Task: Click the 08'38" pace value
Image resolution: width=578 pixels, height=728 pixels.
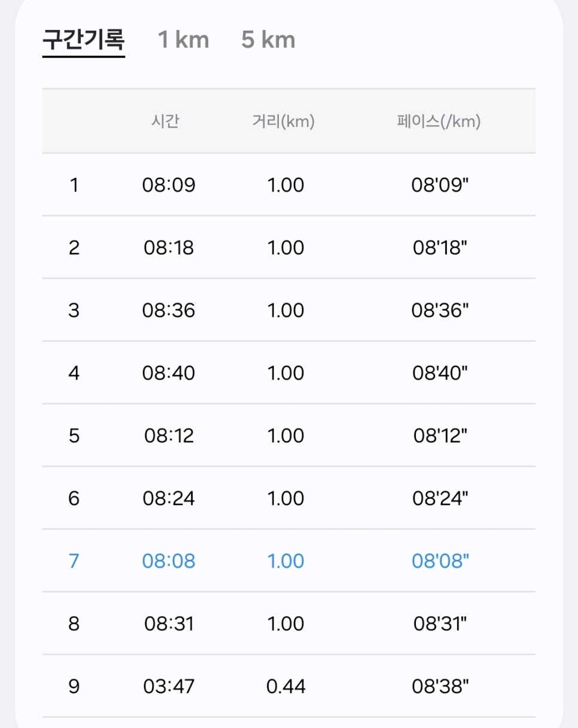Action: (440, 686)
